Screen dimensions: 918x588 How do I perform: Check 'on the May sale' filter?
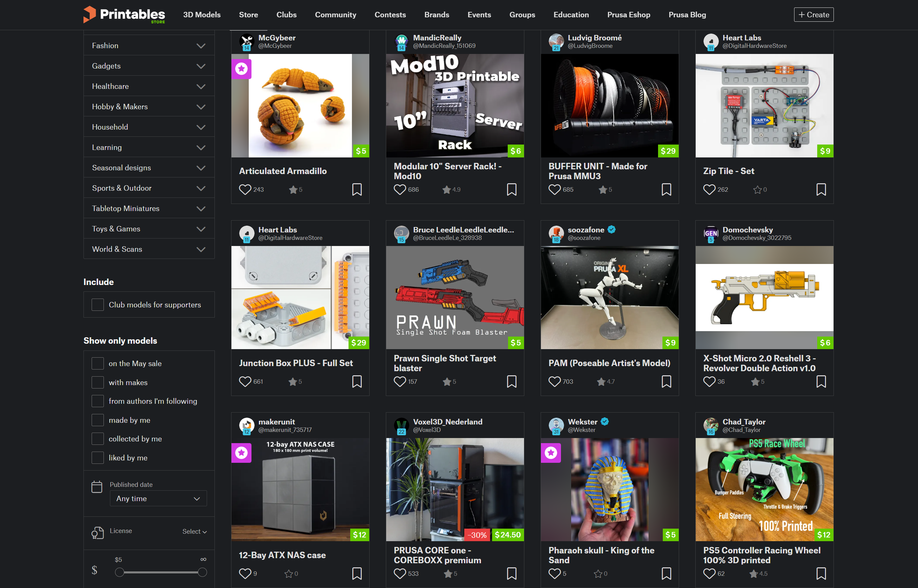click(97, 363)
